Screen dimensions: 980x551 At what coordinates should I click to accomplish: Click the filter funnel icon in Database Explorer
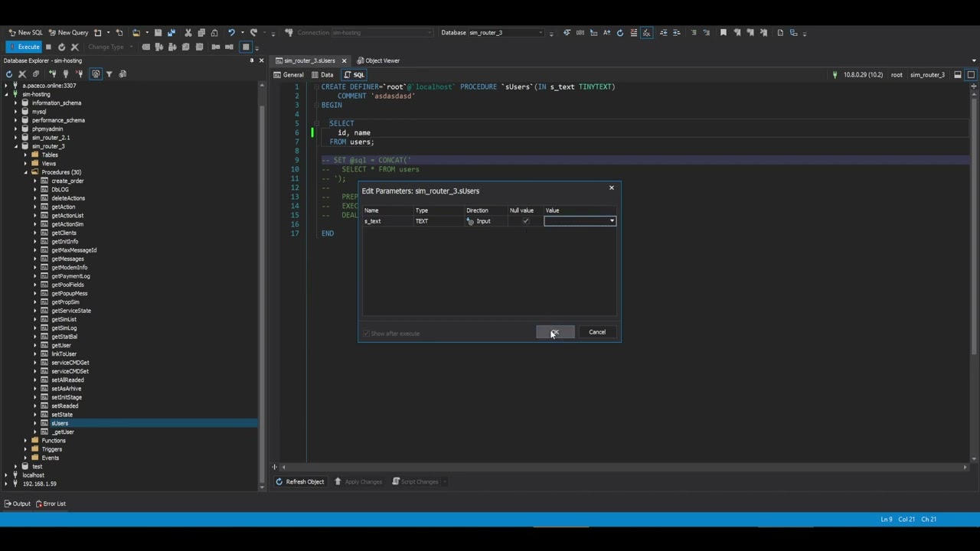pyautogui.click(x=109, y=74)
